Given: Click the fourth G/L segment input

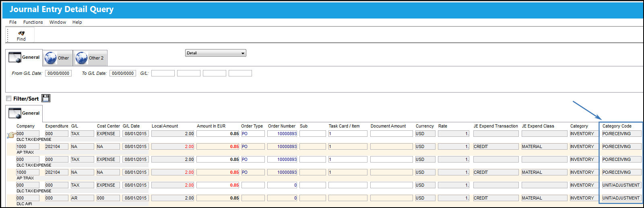Looking at the screenshot, I should 240,73.
